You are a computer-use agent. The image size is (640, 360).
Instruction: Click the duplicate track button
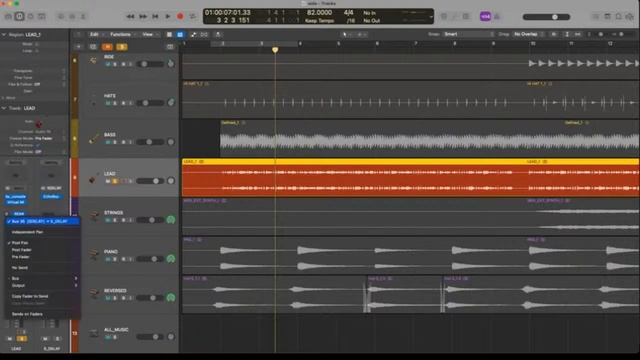click(93, 47)
